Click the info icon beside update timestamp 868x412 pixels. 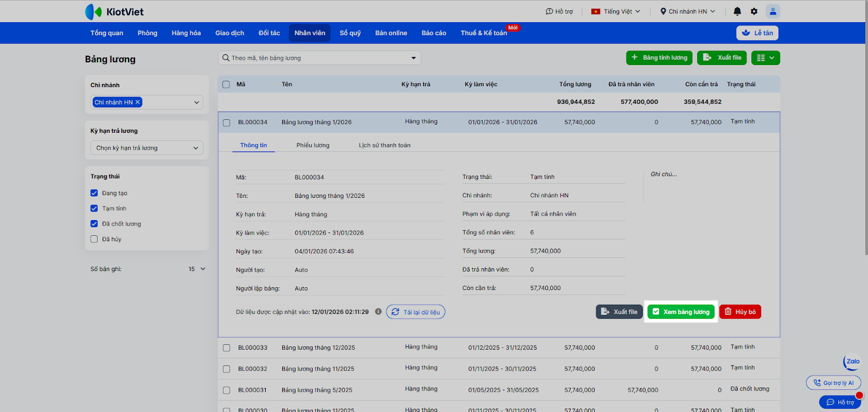click(378, 312)
